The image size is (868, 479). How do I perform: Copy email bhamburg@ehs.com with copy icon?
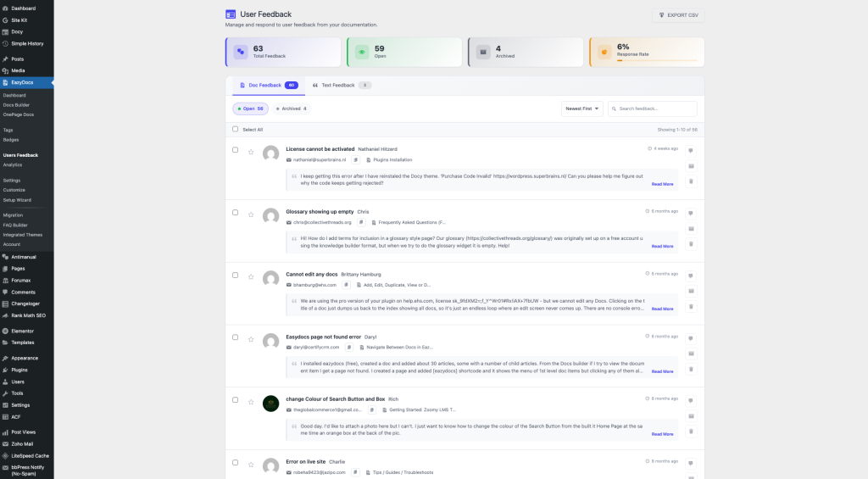coord(346,285)
